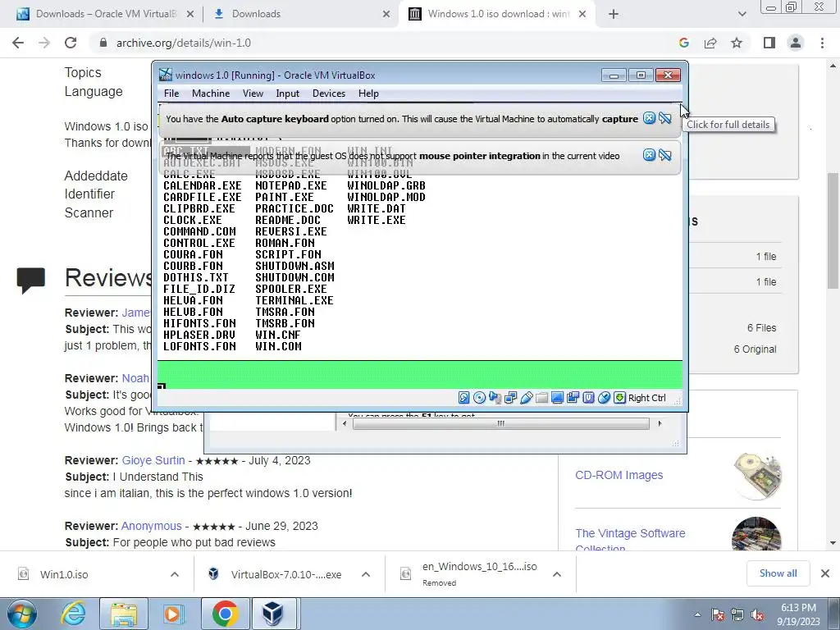Switch to the Downloads browser tab
Screen dimensions: 840x630
[x=300, y=14]
